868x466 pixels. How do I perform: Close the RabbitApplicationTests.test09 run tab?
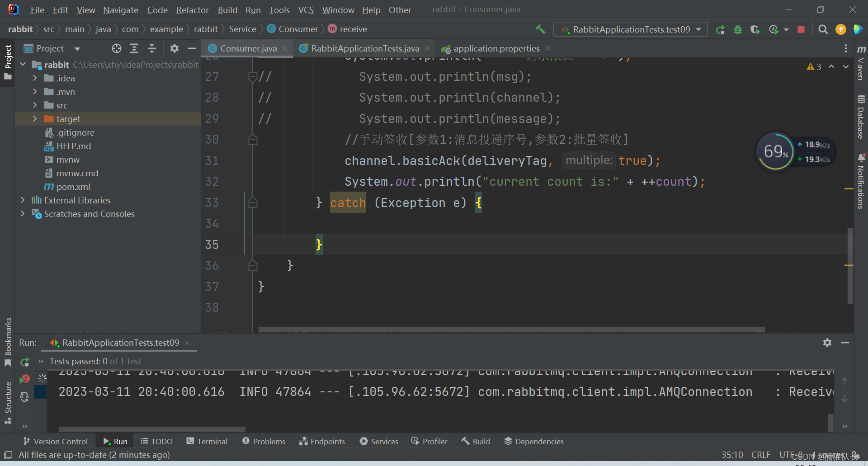coord(187,343)
